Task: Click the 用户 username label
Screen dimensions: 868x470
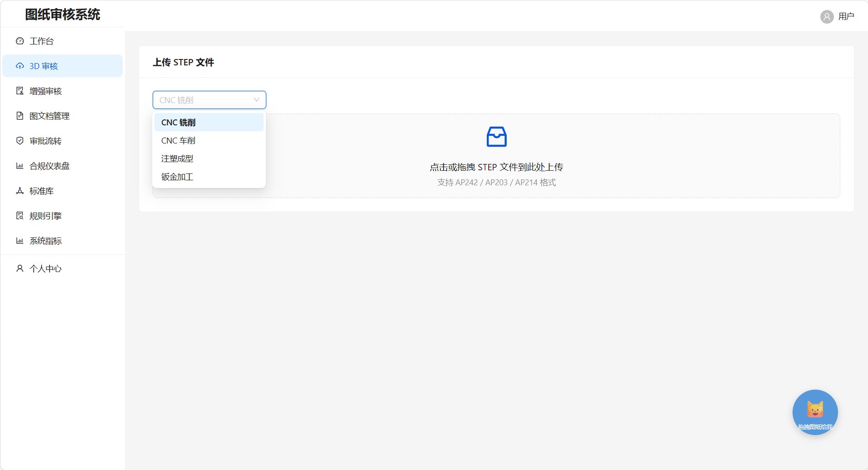Action: click(846, 16)
